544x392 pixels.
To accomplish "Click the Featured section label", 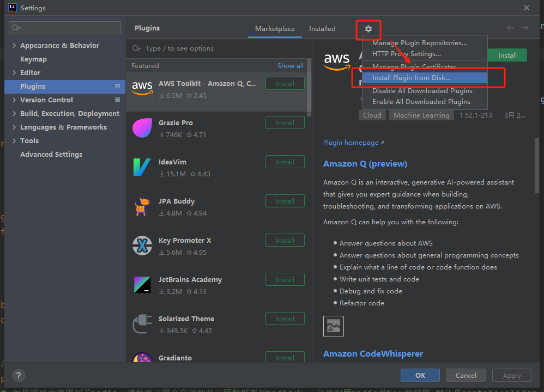I will 145,65.
